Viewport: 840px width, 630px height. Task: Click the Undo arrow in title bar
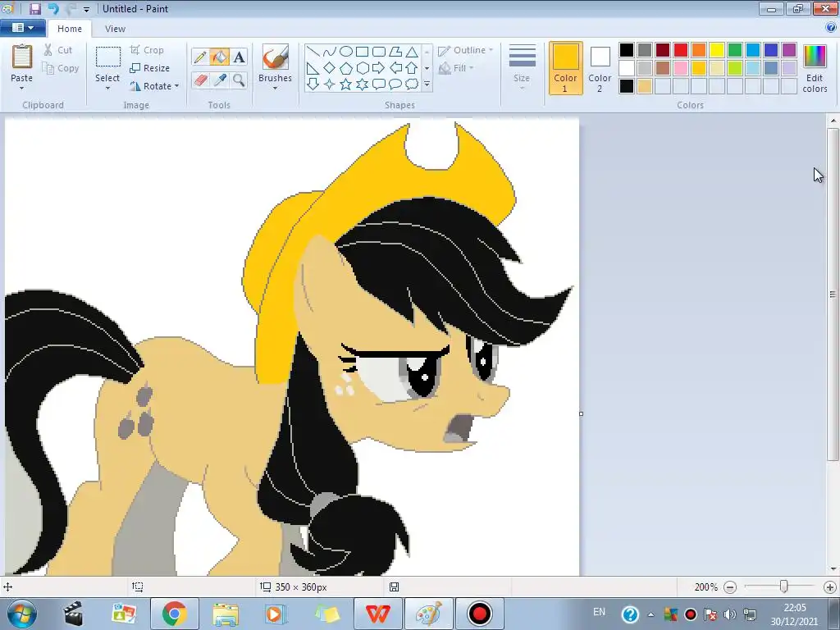click(53, 8)
